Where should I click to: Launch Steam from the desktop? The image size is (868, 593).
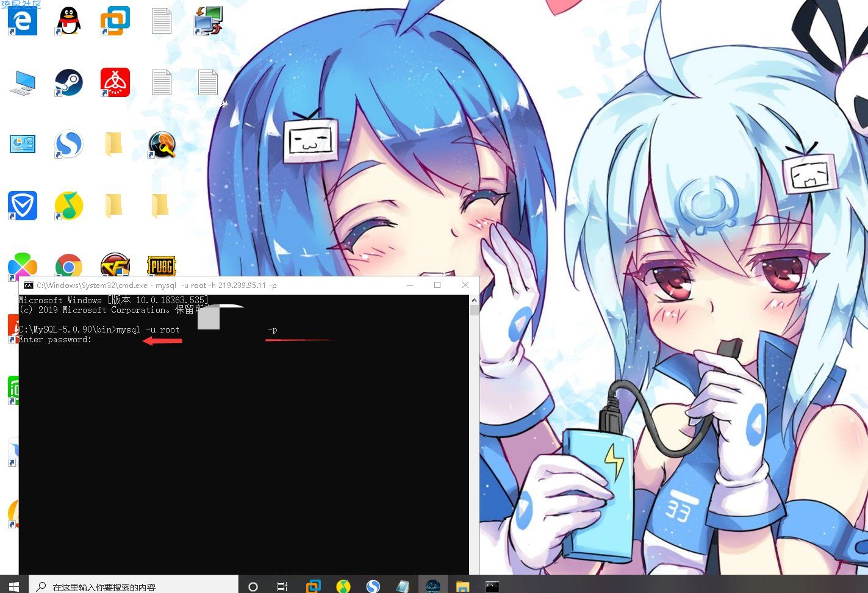tap(68, 82)
